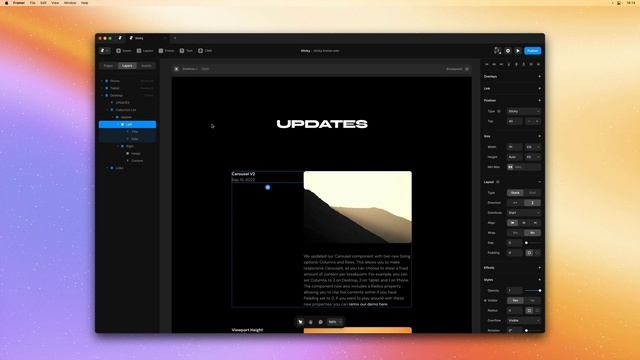Set layout direction to horizontal
This screenshot has height=360, width=640.
pos(515,203)
